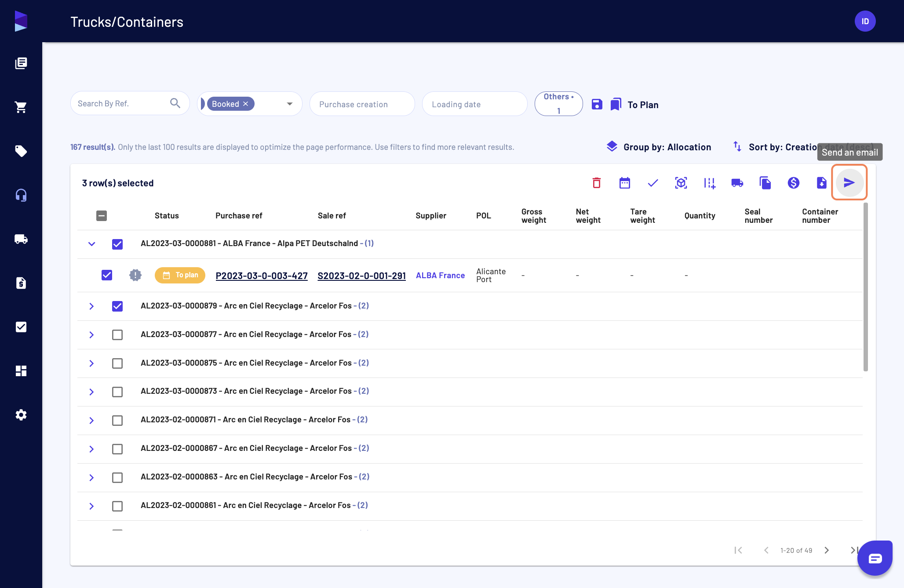This screenshot has width=904, height=588.
Task: Expand the AL2023-03-0000875 allocation row
Action: (91, 363)
